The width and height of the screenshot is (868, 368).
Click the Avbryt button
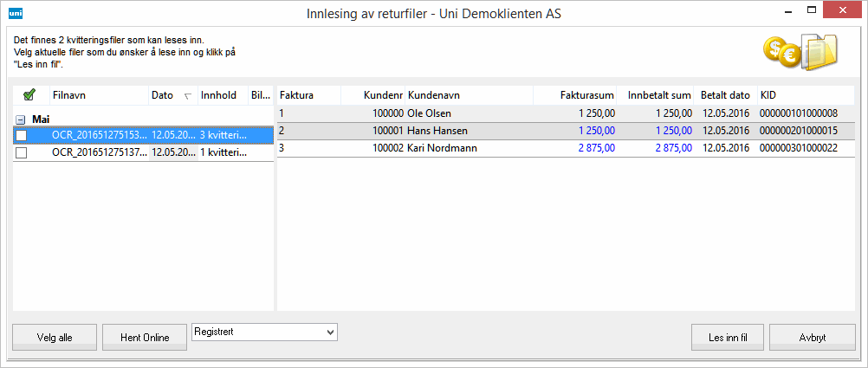(x=812, y=338)
